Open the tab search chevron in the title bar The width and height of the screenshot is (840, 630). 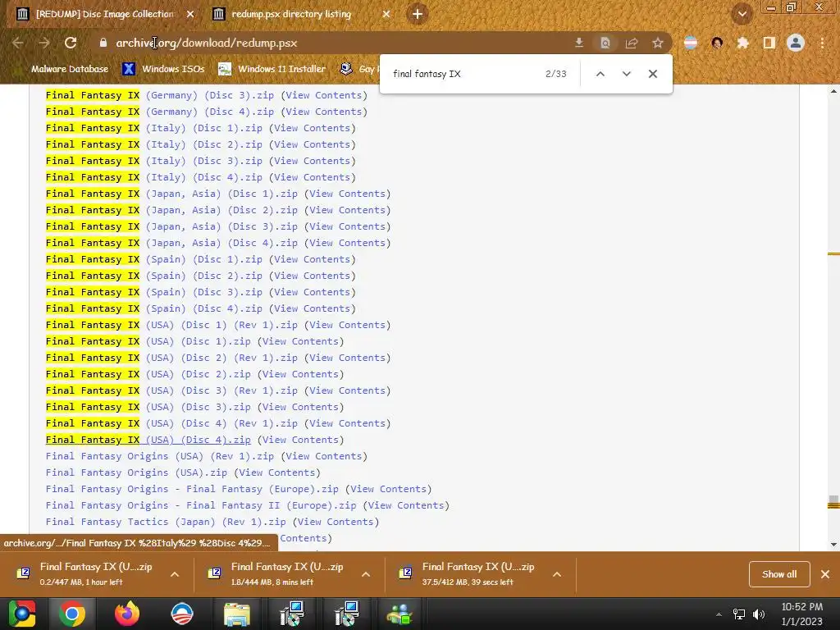point(742,14)
